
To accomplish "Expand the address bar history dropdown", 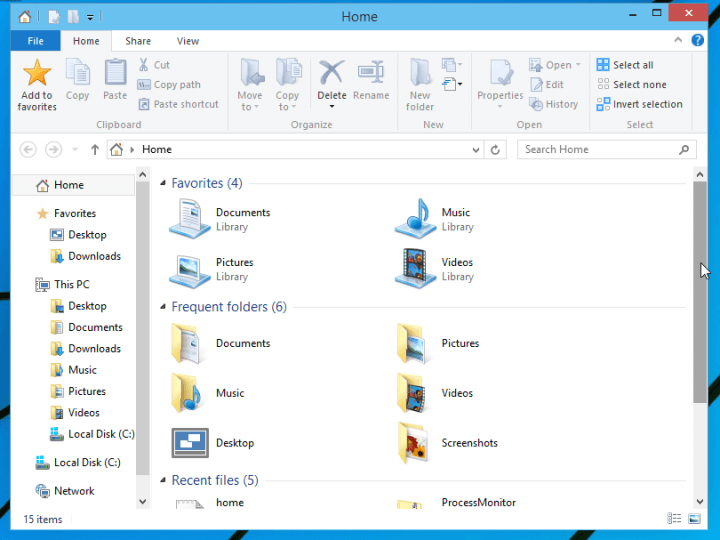I will (x=476, y=150).
